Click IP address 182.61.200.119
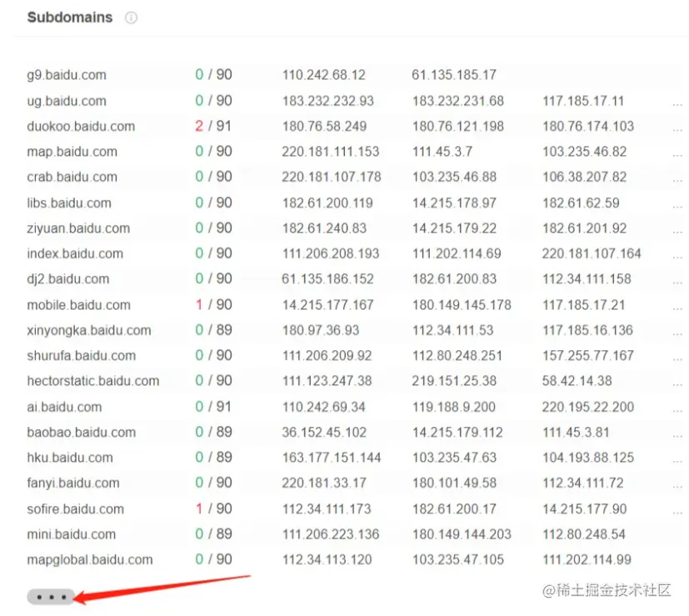Viewport: 689px width, 616px height. click(x=327, y=203)
